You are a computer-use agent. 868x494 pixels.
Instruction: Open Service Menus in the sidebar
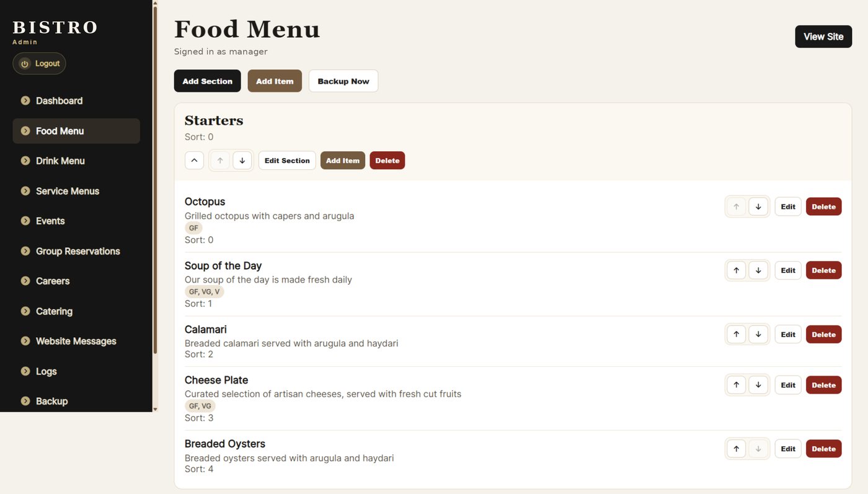pos(76,191)
